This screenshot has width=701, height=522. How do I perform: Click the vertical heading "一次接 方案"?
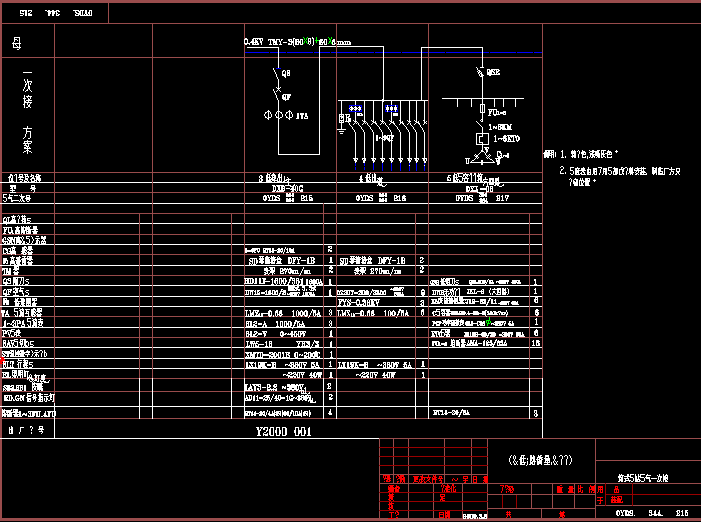(x=27, y=112)
